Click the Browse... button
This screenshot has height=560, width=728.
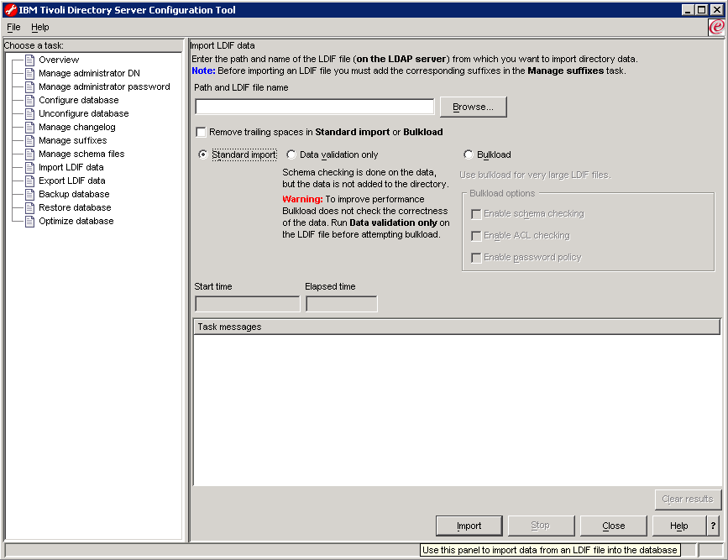coord(473,107)
